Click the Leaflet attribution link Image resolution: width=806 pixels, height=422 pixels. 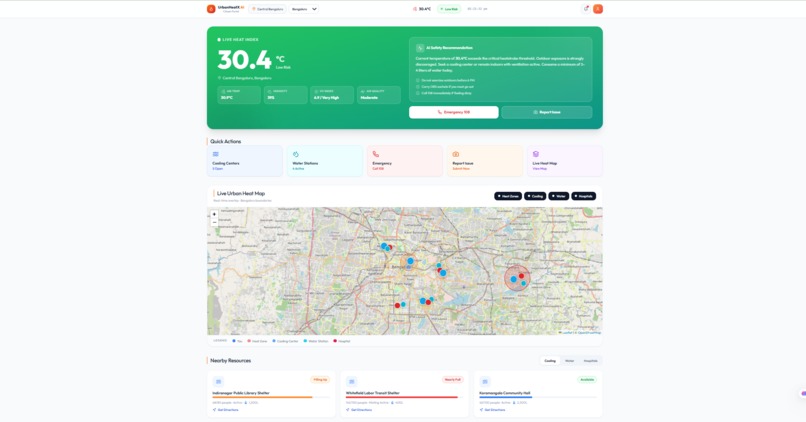click(566, 333)
